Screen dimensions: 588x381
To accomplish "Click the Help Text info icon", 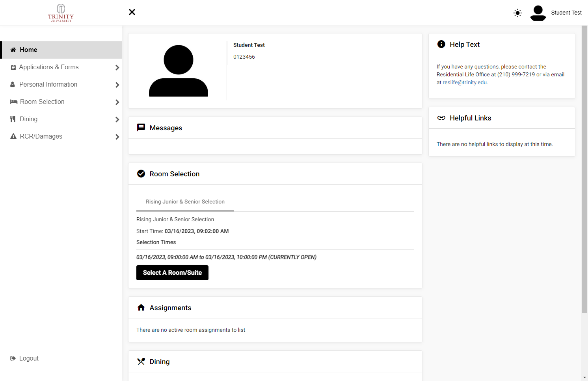I will [441, 44].
